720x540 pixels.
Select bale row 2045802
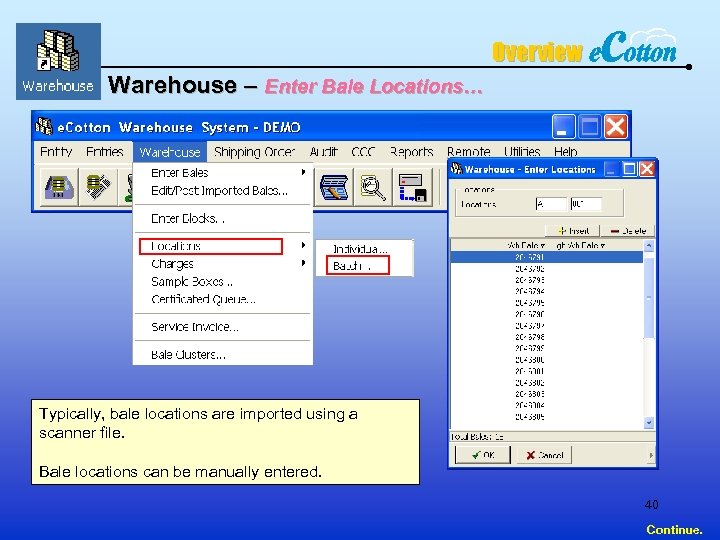pyautogui.click(x=547, y=382)
